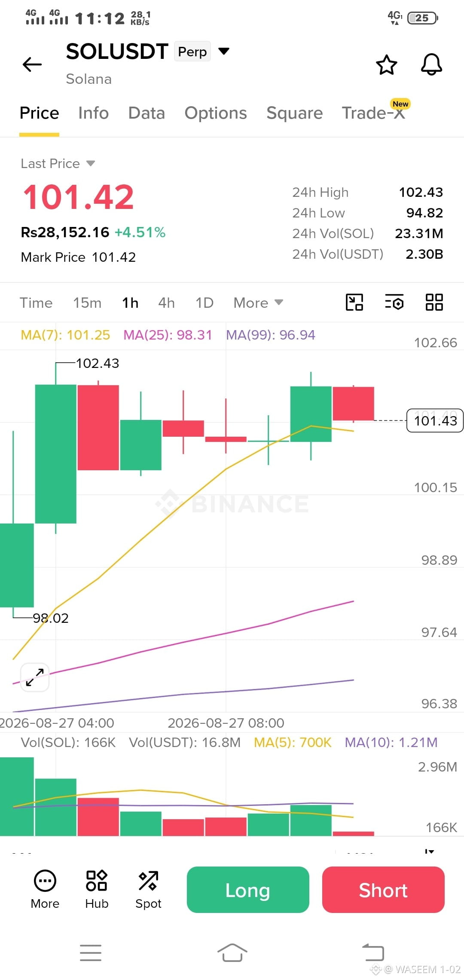Tap the Android back navigation icon
Image resolution: width=464 pixels, height=980 pixels.
pos(373,952)
